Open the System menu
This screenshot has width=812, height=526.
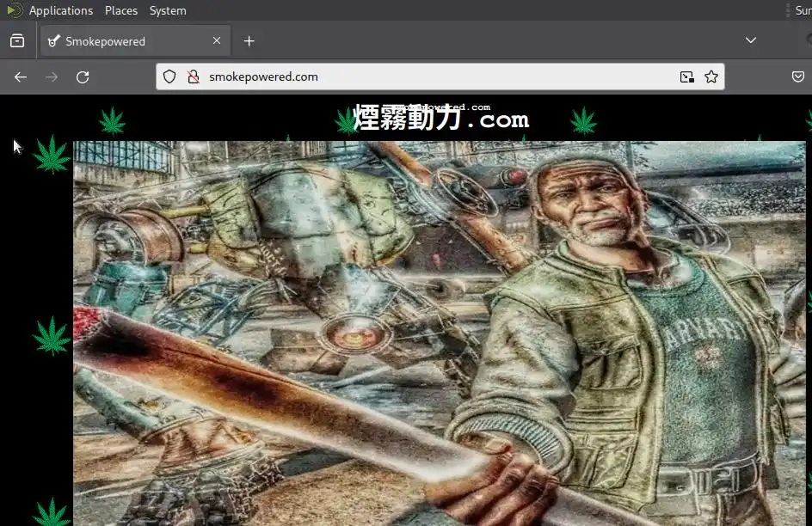click(x=168, y=10)
